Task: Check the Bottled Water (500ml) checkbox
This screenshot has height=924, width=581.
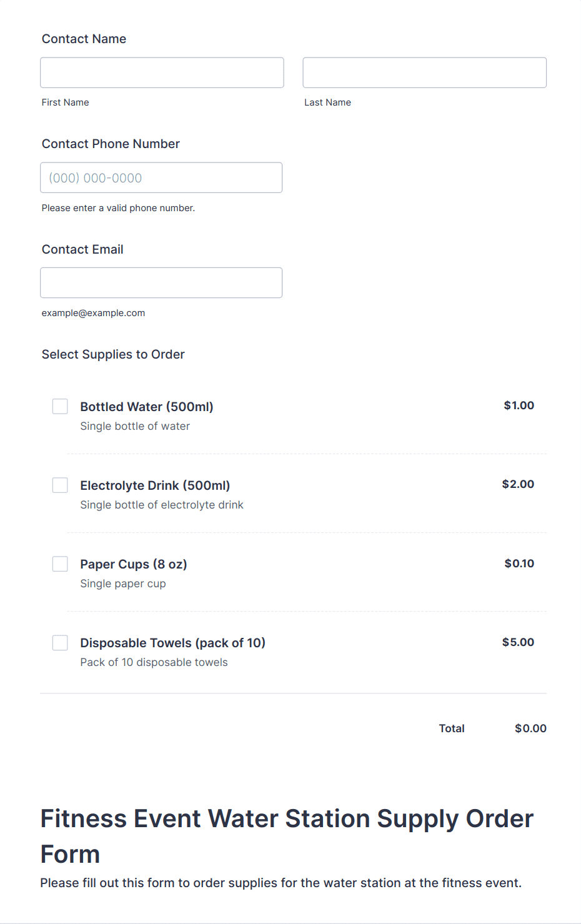Action: [x=60, y=407]
